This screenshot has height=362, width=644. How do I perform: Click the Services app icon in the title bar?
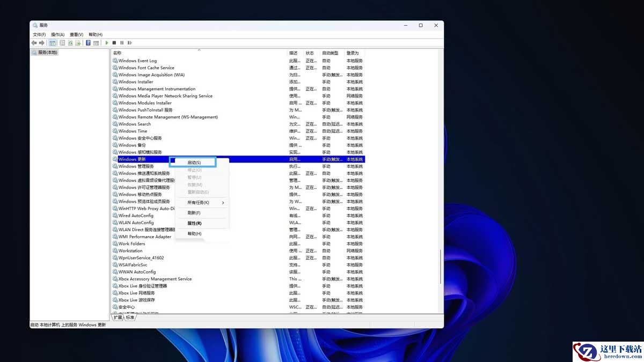(35, 25)
